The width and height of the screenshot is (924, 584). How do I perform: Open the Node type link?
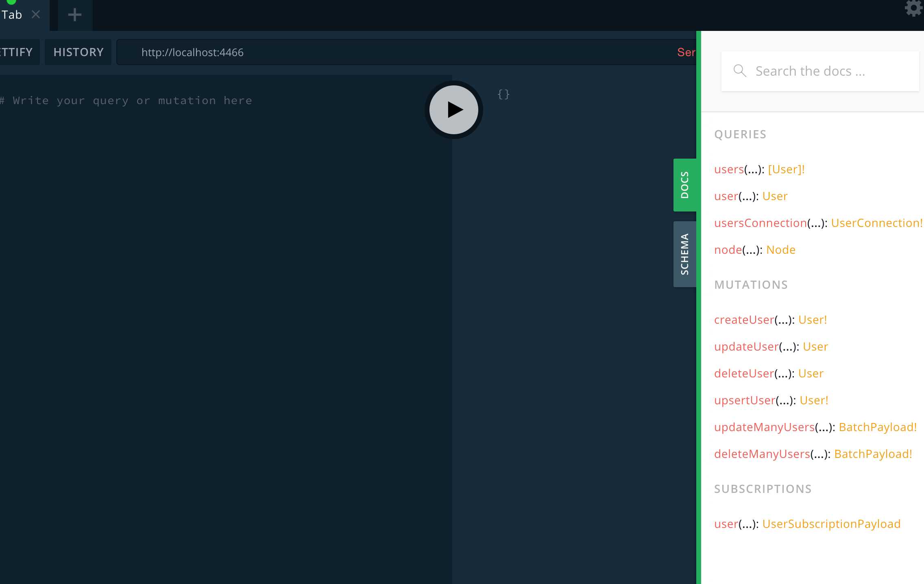click(781, 250)
